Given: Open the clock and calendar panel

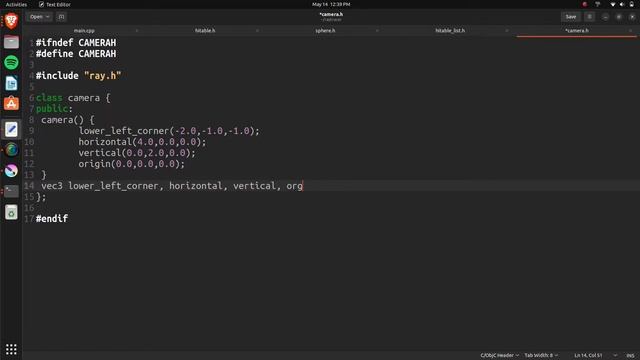Looking at the screenshot, I should coord(331,4).
